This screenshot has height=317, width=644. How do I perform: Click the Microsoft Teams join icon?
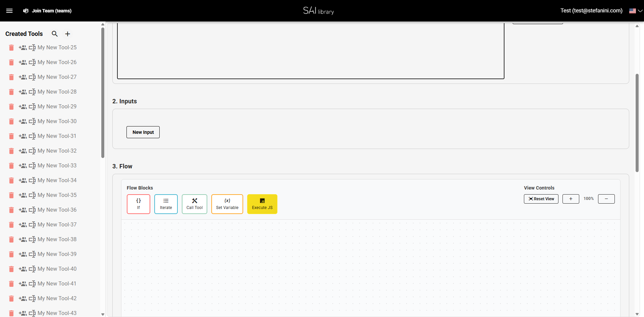(25, 11)
